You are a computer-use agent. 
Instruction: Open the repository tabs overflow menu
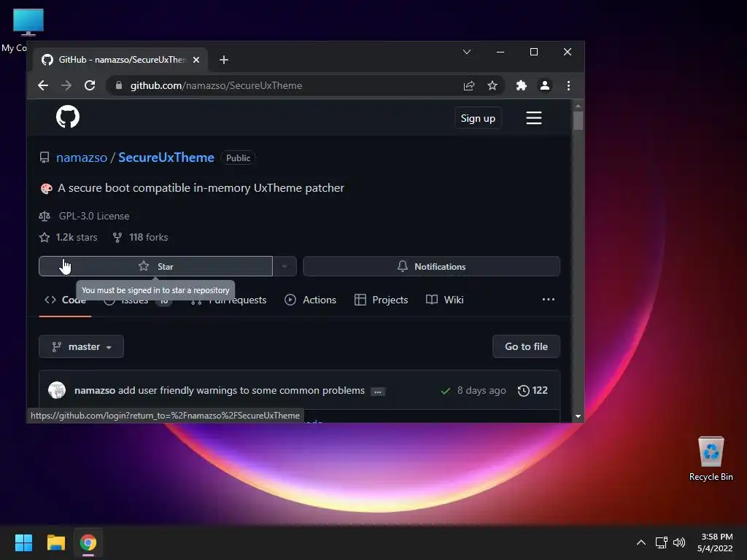click(549, 300)
